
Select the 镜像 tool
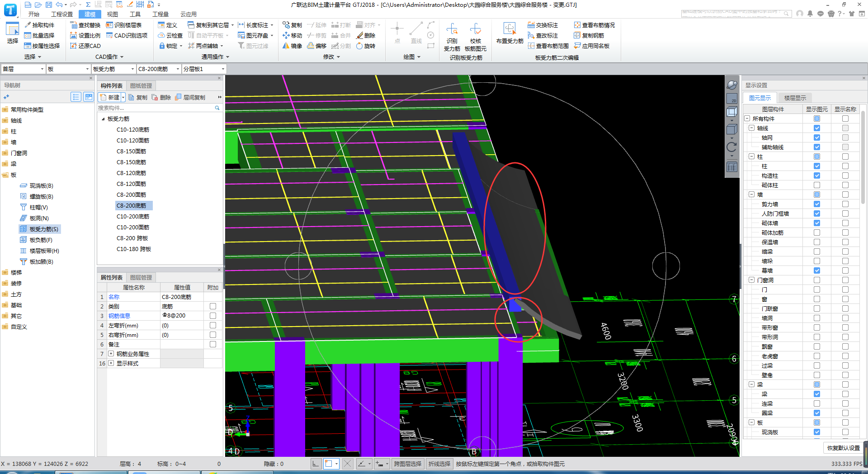coord(292,46)
